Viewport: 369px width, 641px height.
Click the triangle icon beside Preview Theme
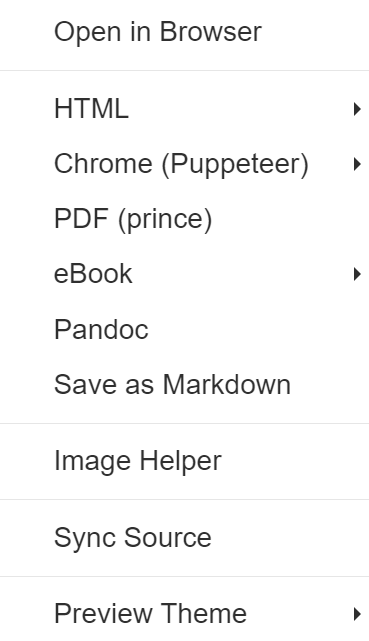pyautogui.click(x=357, y=614)
